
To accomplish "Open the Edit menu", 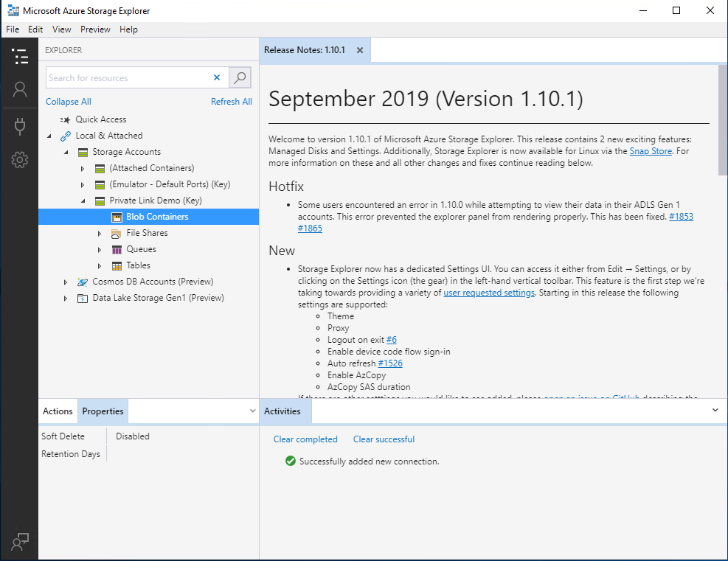I will (x=35, y=29).
